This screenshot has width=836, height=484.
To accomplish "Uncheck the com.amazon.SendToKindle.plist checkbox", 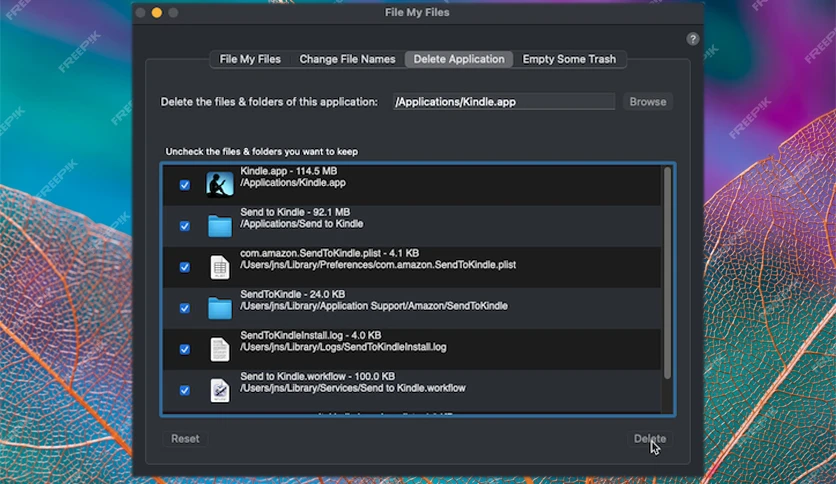I will [x=184, y=267].
